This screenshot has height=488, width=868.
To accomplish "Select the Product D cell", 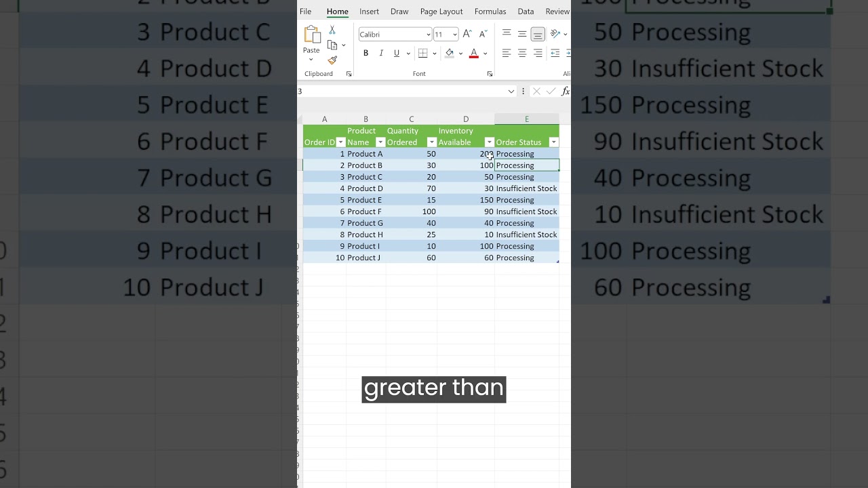I will (x=366, y=188).
